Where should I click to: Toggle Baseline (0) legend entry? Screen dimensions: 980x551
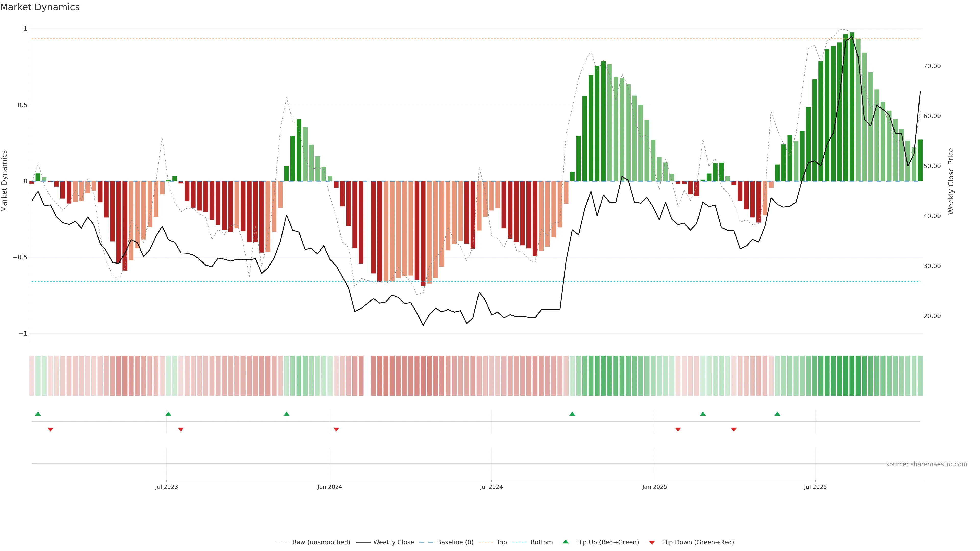455,542
